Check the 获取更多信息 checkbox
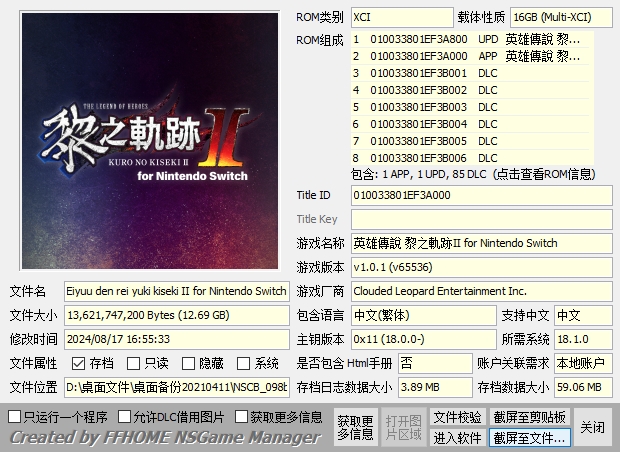The height and width of the screenshot is (452, 620). pos(241,416)
